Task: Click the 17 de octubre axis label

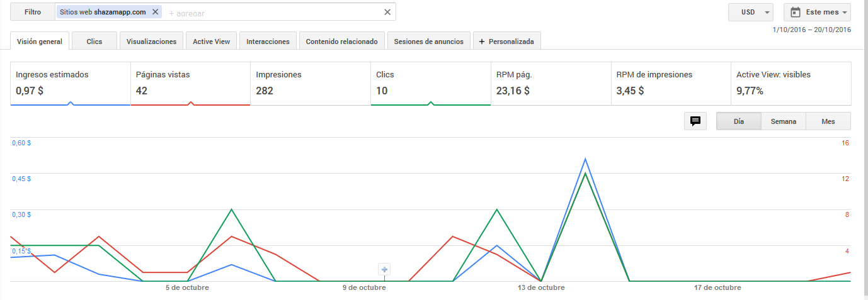Action: tap(718, 287)
